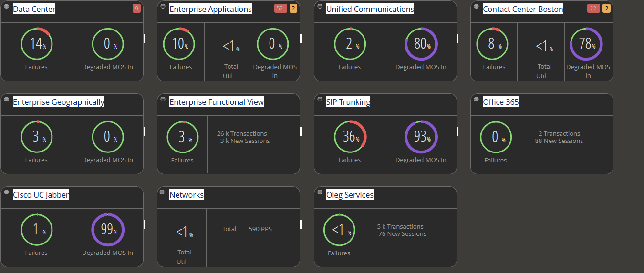Click the <1% Total Util value in Networks

pyautogui.click(x=184, y=232)
